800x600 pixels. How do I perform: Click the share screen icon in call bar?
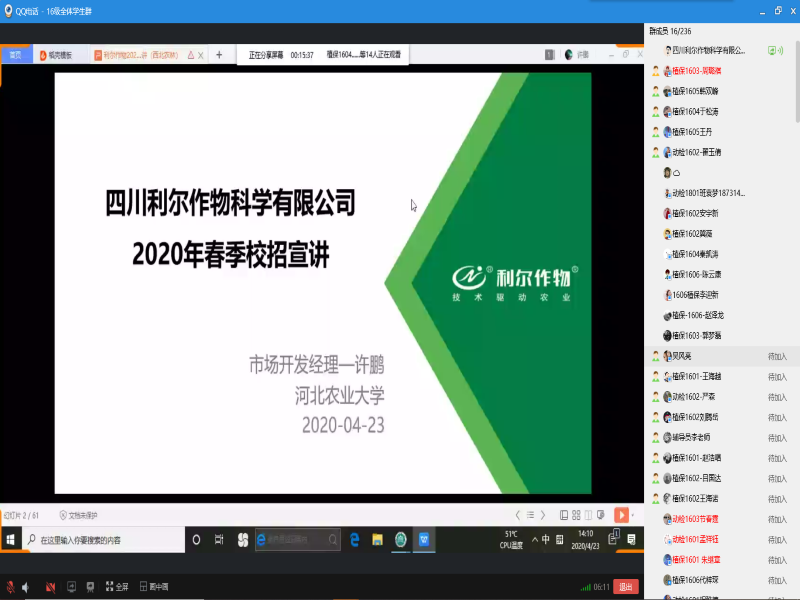coord(71,587)
